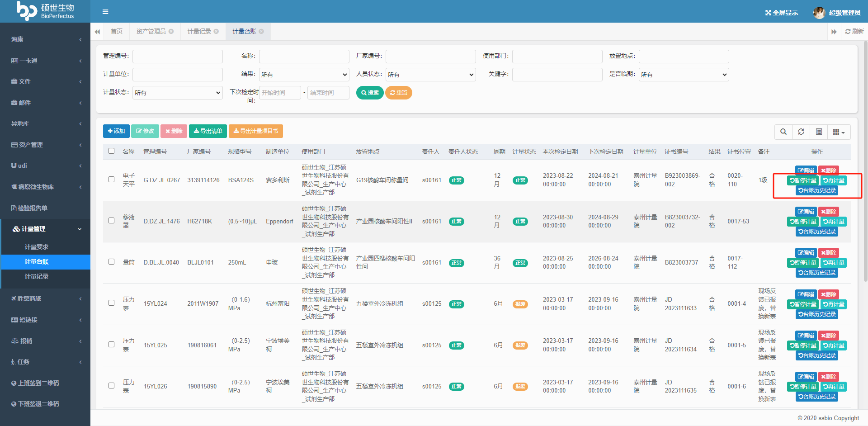868x426 pixels.
Task: Open 台账历史记录 for the 电子天平 row
Action: 817,190
